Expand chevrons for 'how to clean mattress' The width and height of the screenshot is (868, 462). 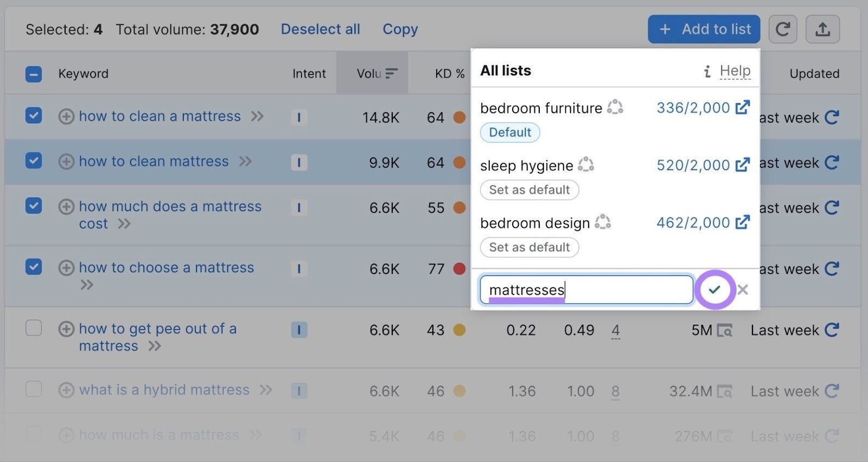[245, 161]
